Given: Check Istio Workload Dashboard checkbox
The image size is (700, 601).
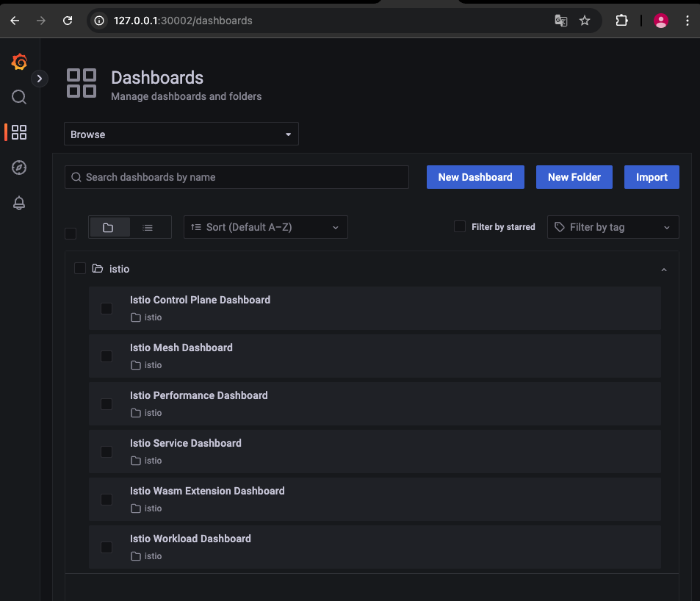Looking at the screenshot, I should [107, 547].
